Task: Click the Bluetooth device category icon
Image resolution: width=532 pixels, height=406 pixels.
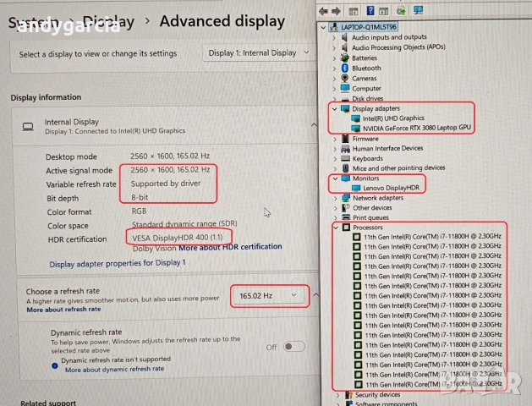Action: pos(345,69)
